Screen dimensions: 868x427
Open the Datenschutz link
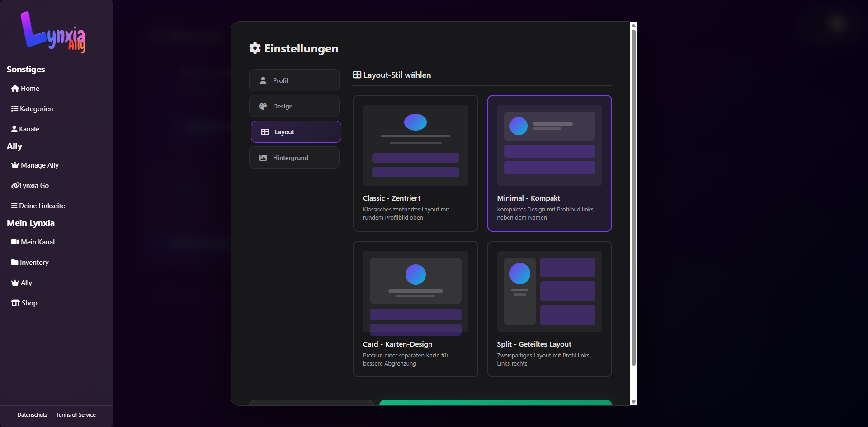pyautogui.click(x=32, y=415)
